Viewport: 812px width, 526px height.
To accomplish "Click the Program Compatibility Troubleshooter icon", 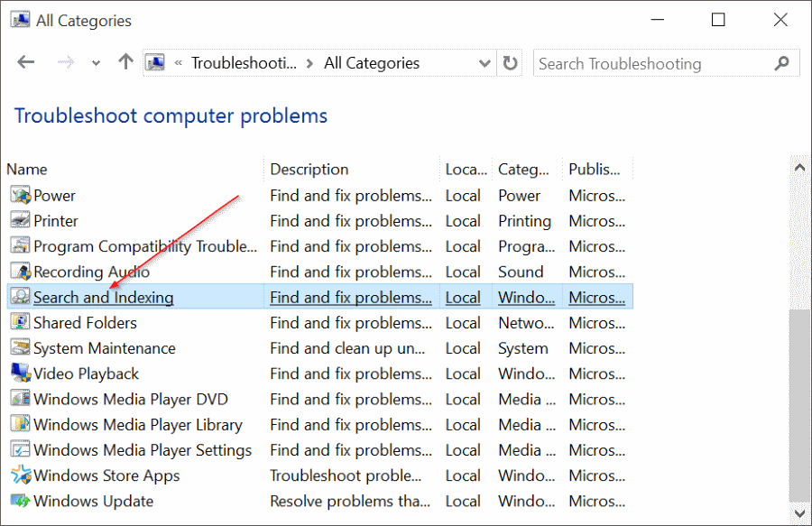I will (21, 246).
